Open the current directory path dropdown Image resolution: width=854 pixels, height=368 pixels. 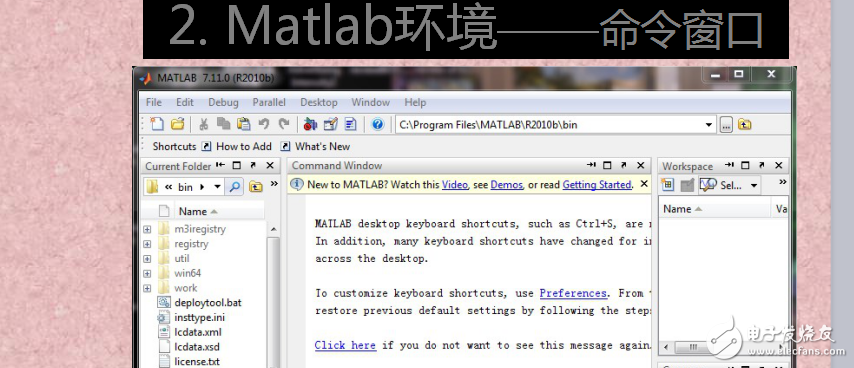(x=708, y=125)
